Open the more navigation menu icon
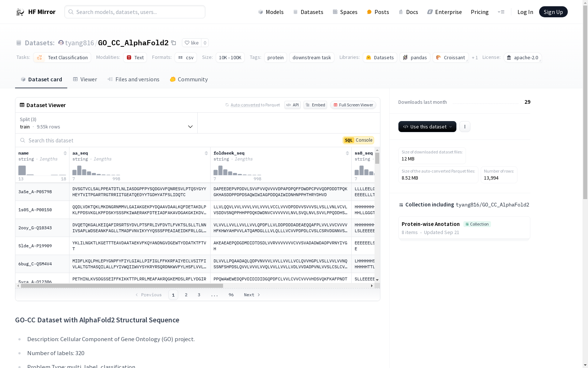Image resolution: width=588 pixels, height=368 pixels. 501,12
